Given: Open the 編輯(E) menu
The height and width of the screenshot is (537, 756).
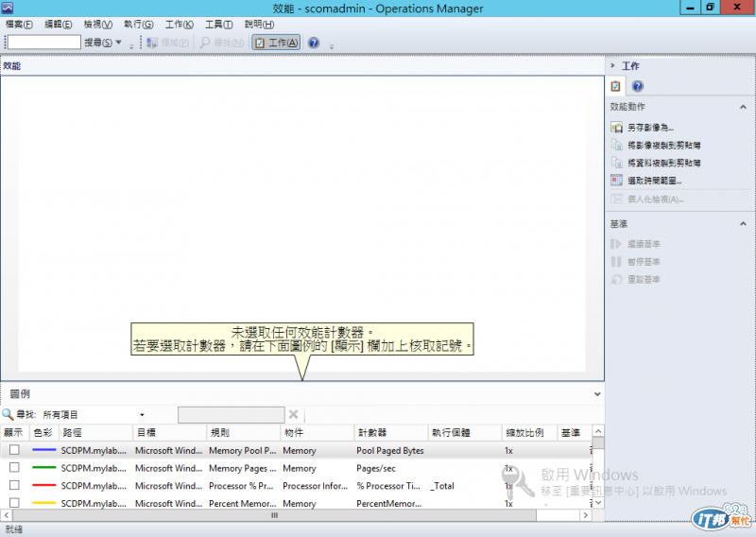Looking at the screenshot, I should (x=59, y=25).
